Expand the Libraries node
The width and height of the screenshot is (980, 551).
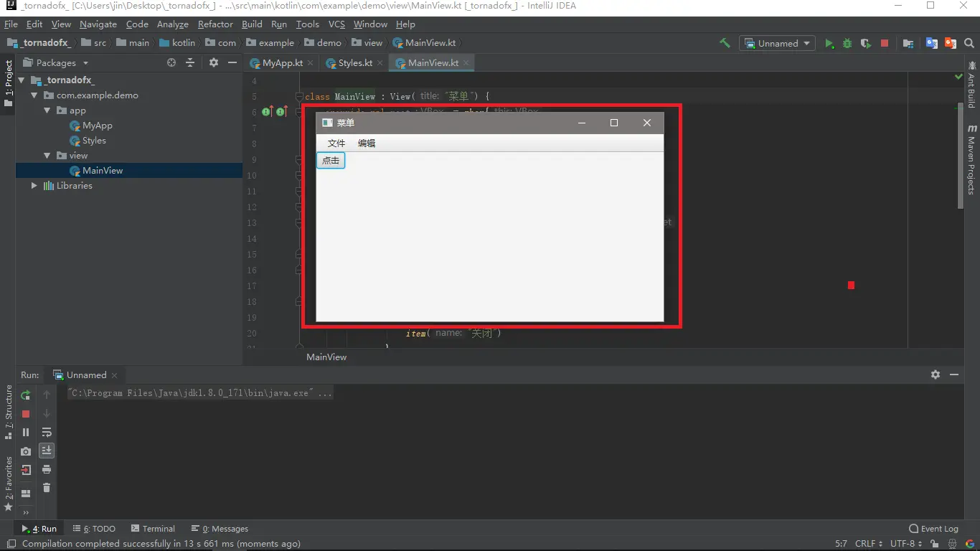[34, 185]
